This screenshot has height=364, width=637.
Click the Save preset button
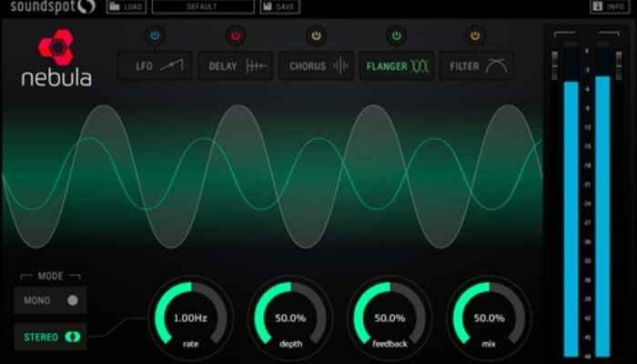280,6
